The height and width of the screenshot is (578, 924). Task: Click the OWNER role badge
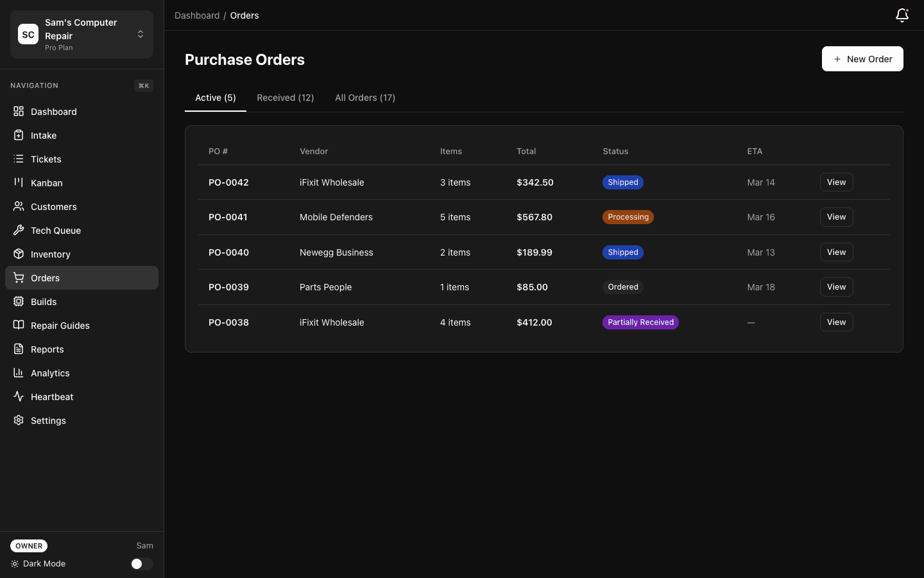click(29, 546)
